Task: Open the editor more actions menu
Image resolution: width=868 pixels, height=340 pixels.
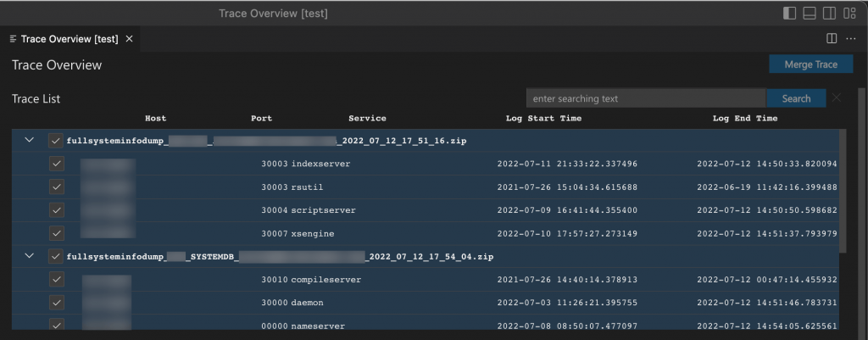Action: [x=851, y=39]
